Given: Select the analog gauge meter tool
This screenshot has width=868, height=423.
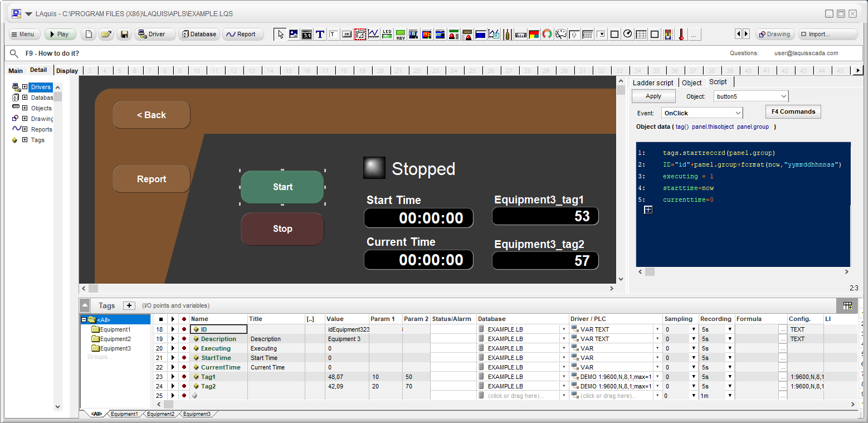Looking at the screenshot, I should [x=560, y=34].
